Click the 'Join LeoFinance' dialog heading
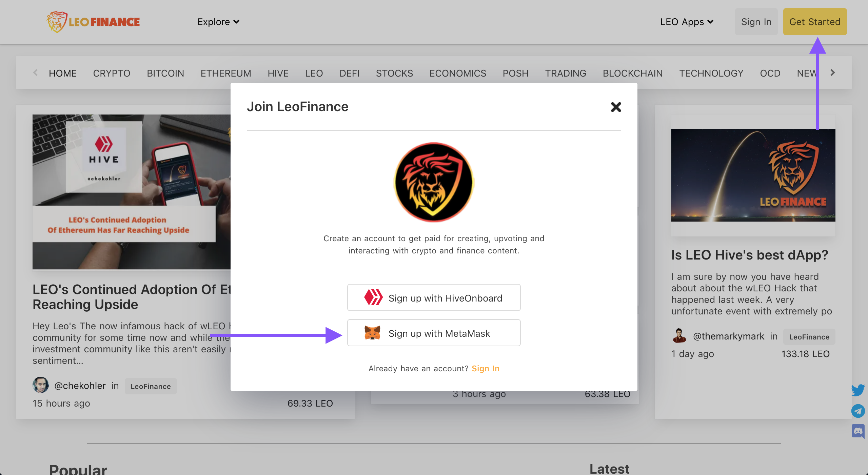The width and height of the screenshot is (868, 475). [x=297, y=106]
